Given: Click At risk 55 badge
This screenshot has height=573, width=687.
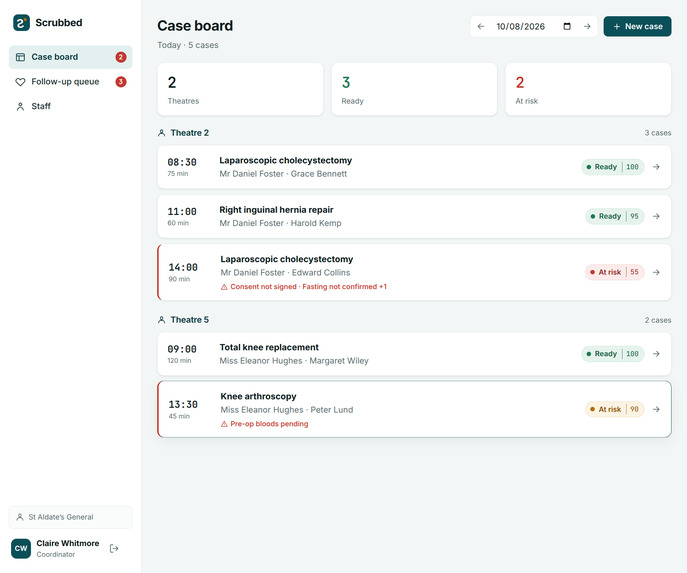Looking at the screenshot, I should tap(615, 272).
